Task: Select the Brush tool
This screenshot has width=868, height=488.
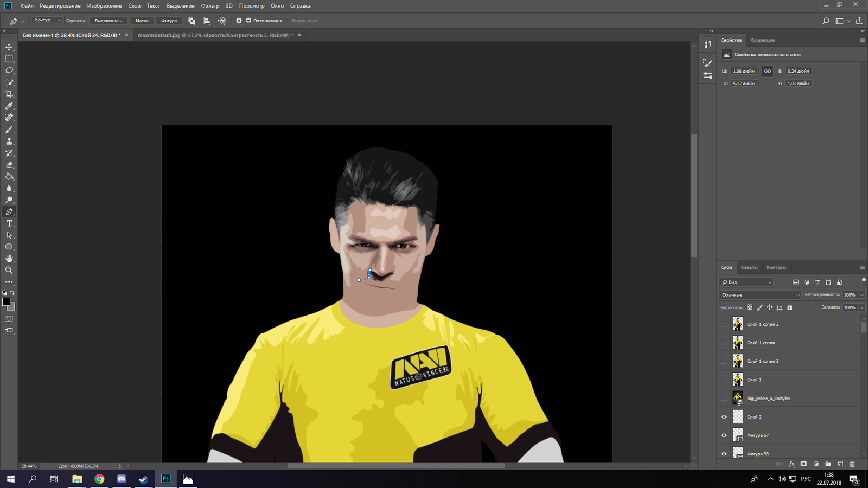Action: pyautogui.click(x=9, y=130)
